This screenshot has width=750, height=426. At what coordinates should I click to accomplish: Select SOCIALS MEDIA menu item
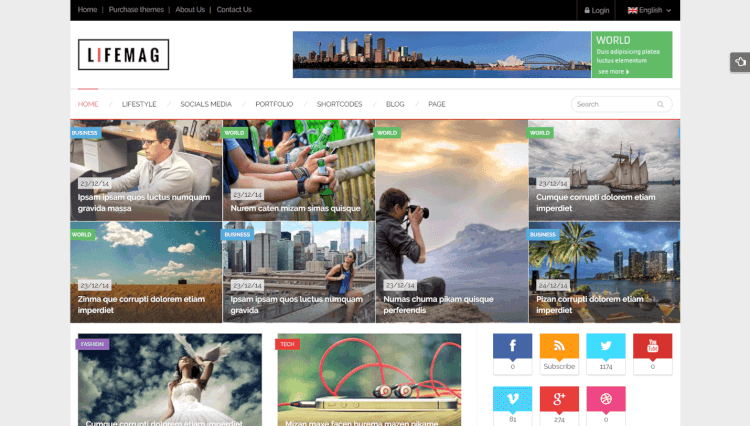206,104
